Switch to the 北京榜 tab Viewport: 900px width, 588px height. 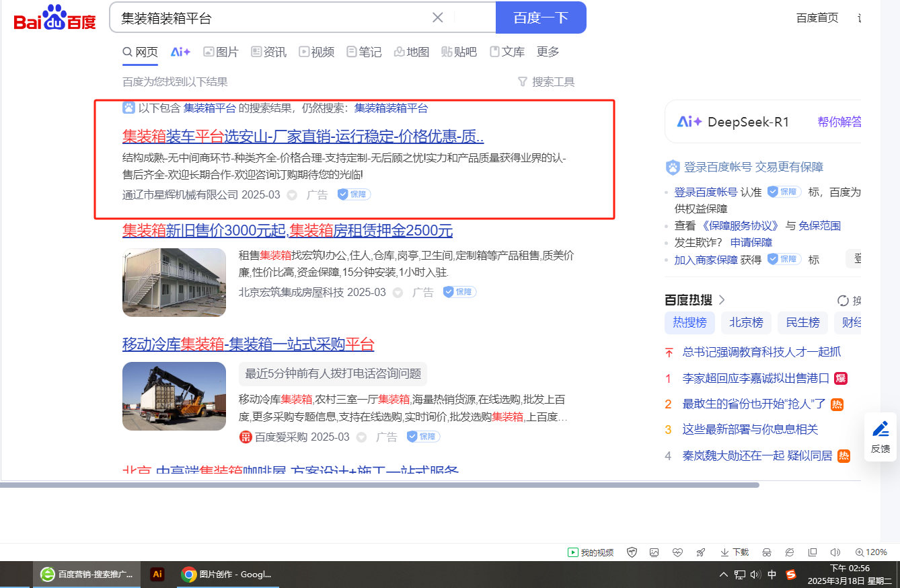[x=746, y=322]
